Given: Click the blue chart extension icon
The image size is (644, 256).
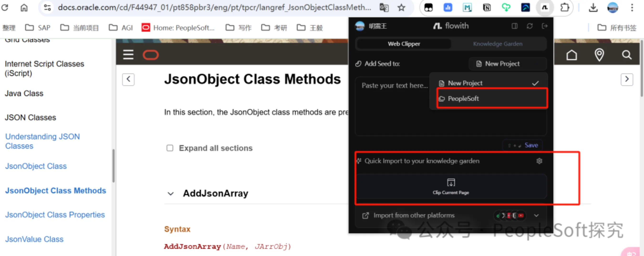Looking at the screenshot, I should (x=448, y=7).
